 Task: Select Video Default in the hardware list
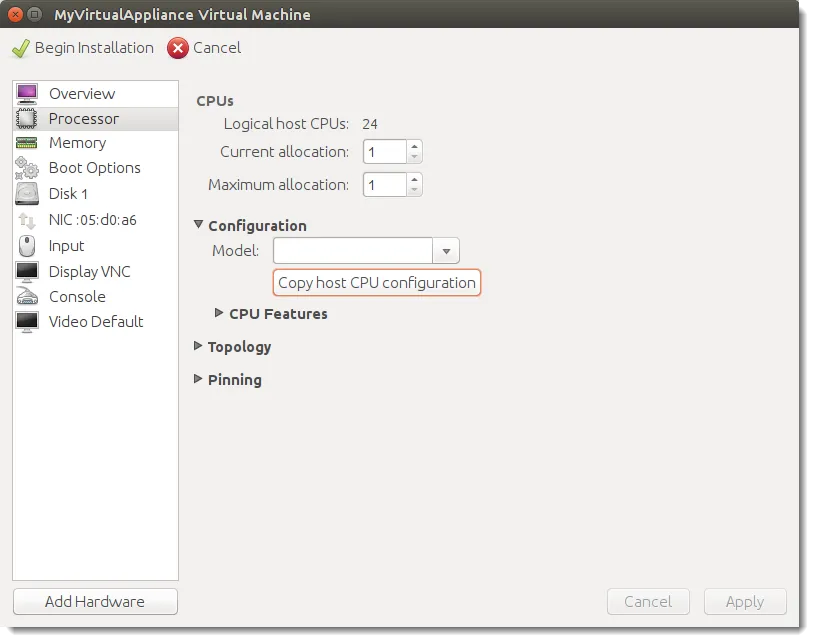[96, 322]
